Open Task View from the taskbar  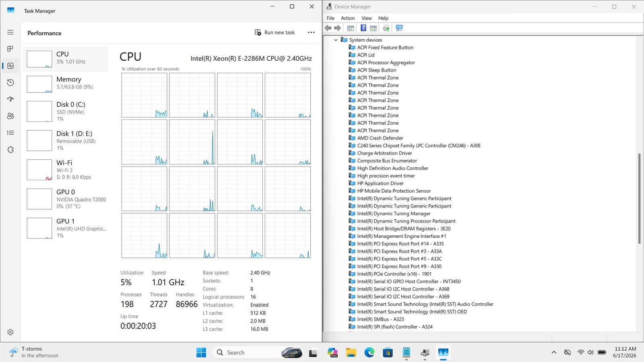[313, 353]
